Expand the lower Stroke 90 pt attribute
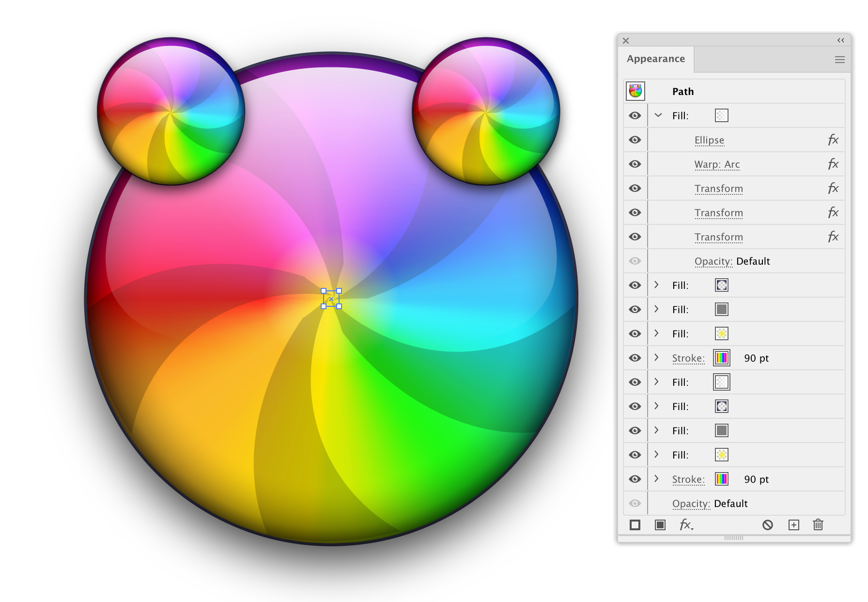868x602 pixels. tap(657, 478)
